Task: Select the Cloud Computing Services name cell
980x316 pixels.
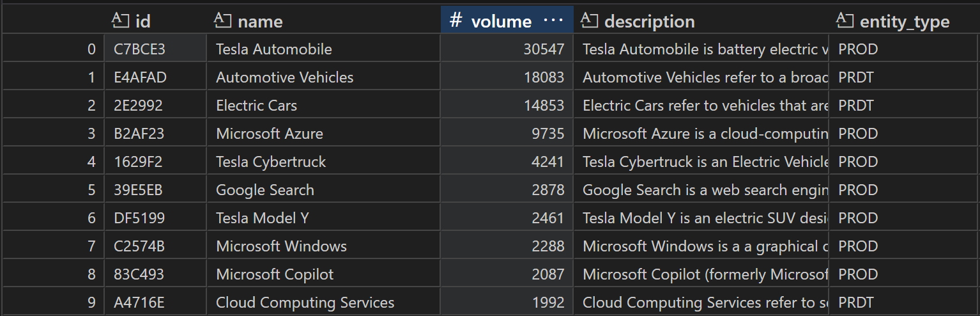Action: click(323, 303)
